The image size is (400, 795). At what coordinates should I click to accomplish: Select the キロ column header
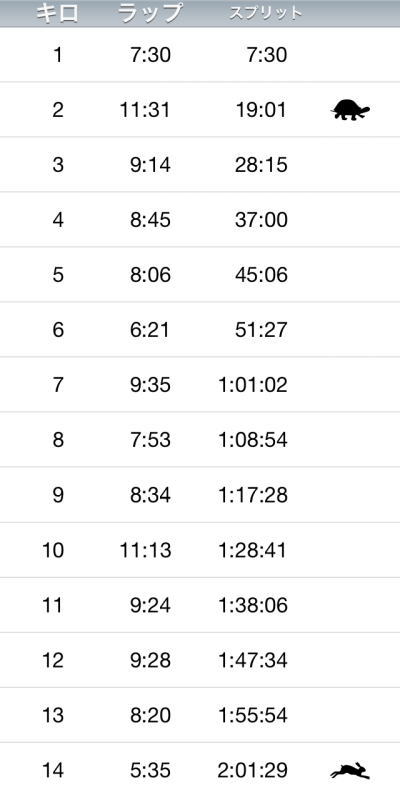point(57,13)
